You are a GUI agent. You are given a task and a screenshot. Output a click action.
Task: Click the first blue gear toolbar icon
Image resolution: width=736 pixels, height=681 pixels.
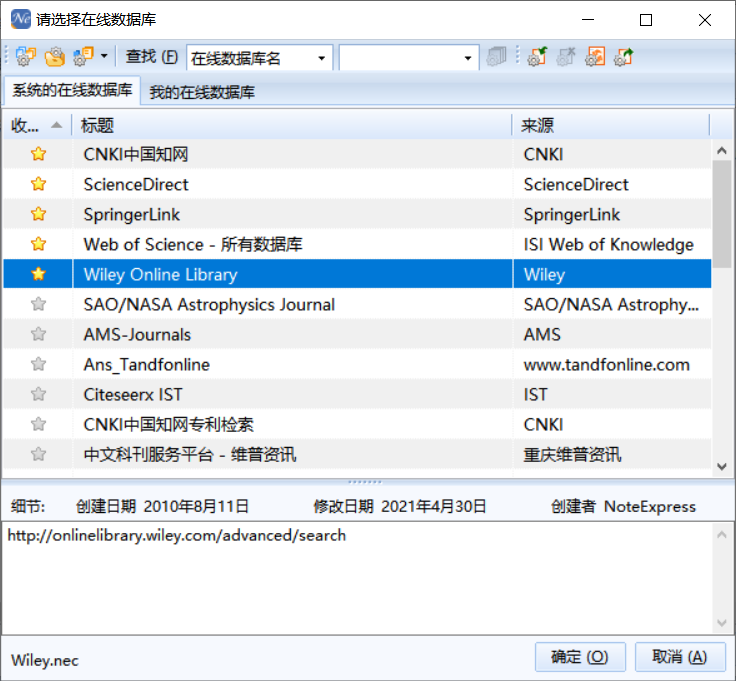point(25,57)
